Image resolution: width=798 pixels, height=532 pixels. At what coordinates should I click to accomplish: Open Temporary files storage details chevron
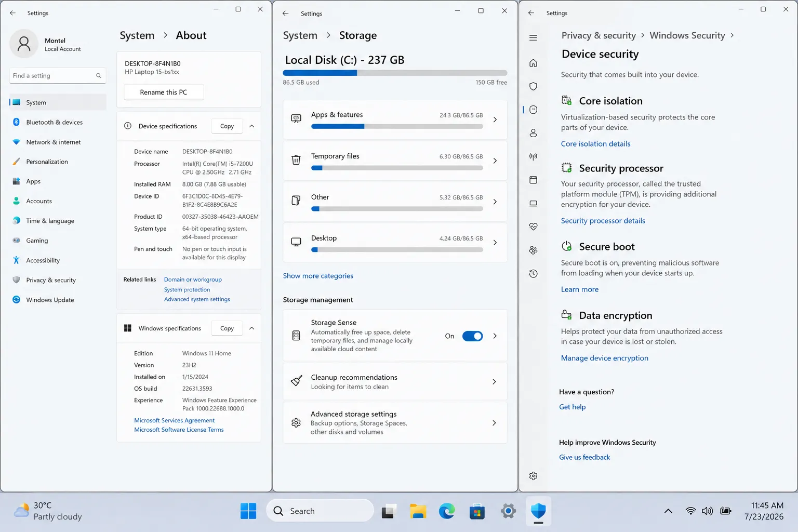495,161
